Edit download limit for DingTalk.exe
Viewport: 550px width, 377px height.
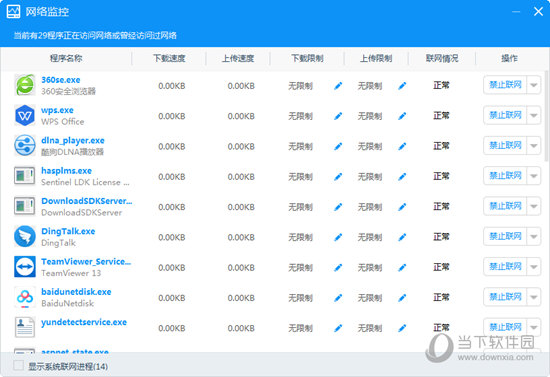(338, 237)
